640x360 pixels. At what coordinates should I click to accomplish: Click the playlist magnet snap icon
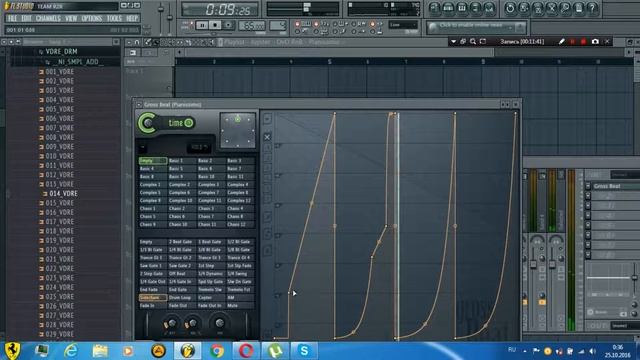[x=137, y=42]
